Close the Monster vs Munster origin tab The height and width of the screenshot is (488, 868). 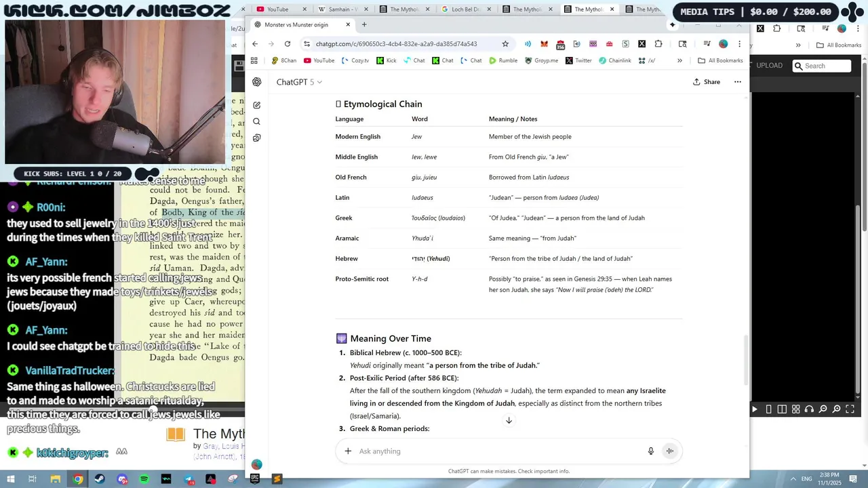(348, 24)
